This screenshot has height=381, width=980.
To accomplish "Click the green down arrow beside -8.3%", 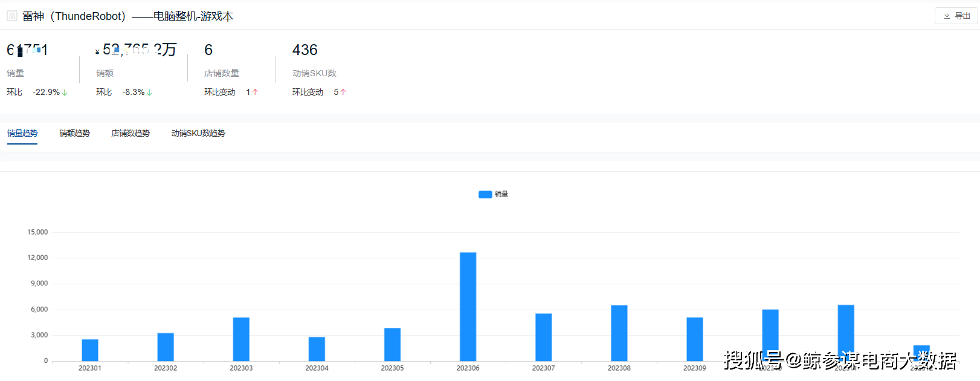I will pos(149,93).
